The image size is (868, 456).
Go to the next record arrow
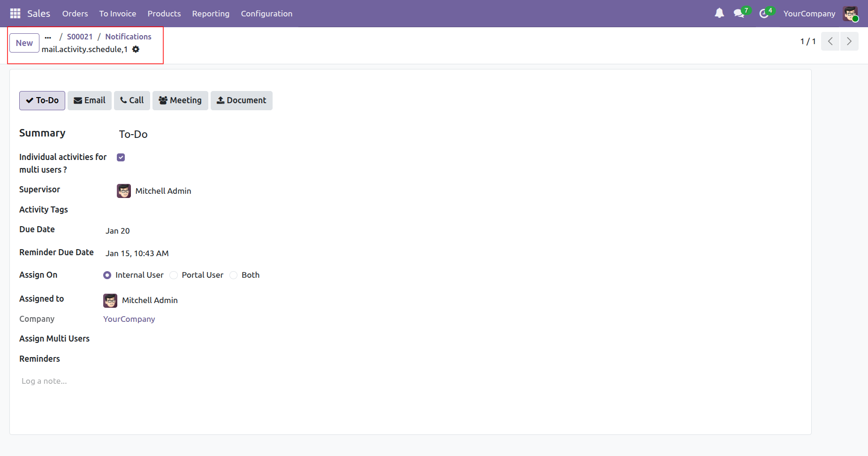(x=849, y=41)
